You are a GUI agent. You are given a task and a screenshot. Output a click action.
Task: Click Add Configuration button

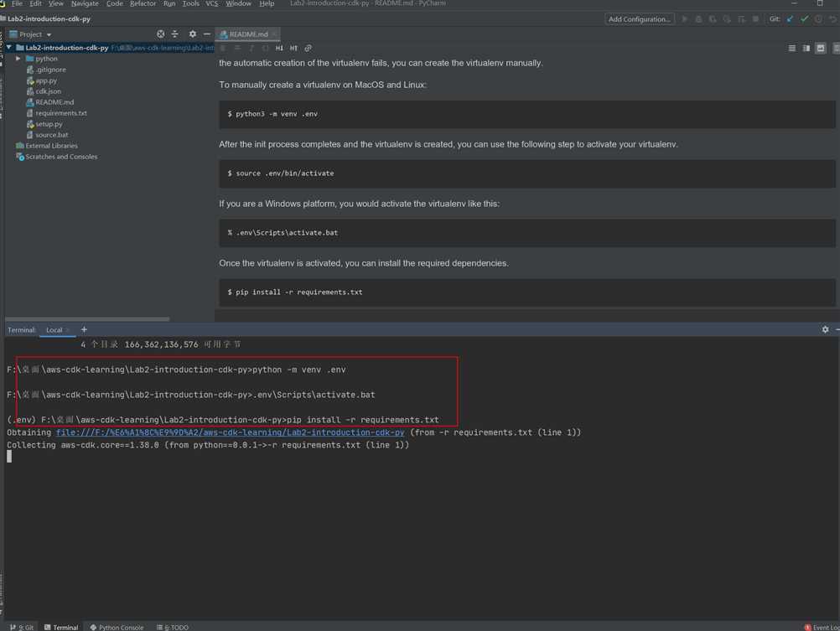pyautogui.click(x=639, y=18)
